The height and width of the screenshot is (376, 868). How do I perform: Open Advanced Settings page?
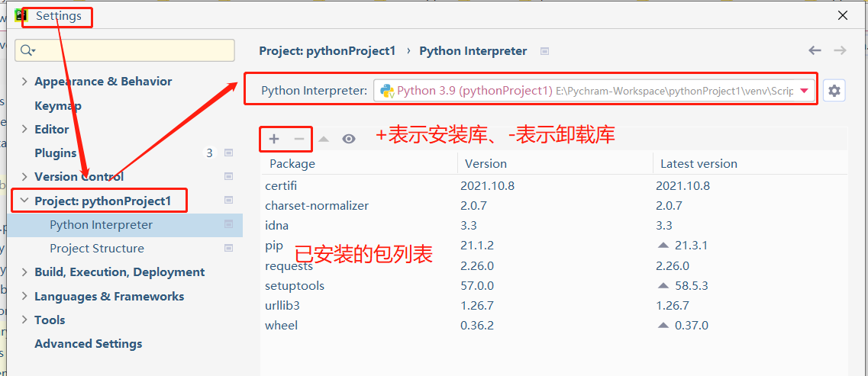88,344
